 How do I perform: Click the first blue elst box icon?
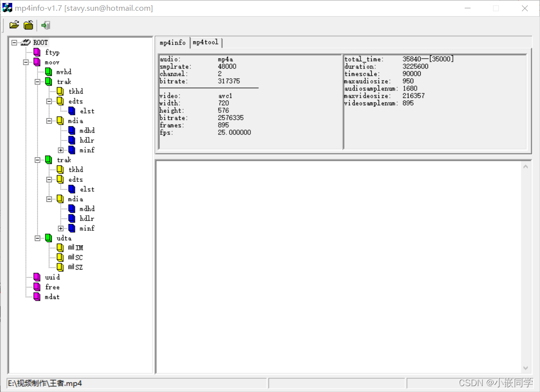pyautogui.click(x=71, y=111)
